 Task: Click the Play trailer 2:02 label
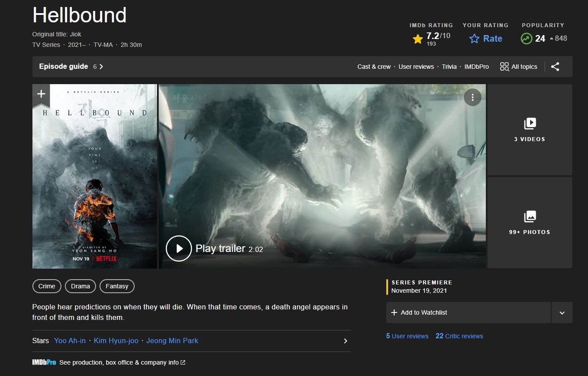coord(229,248)
